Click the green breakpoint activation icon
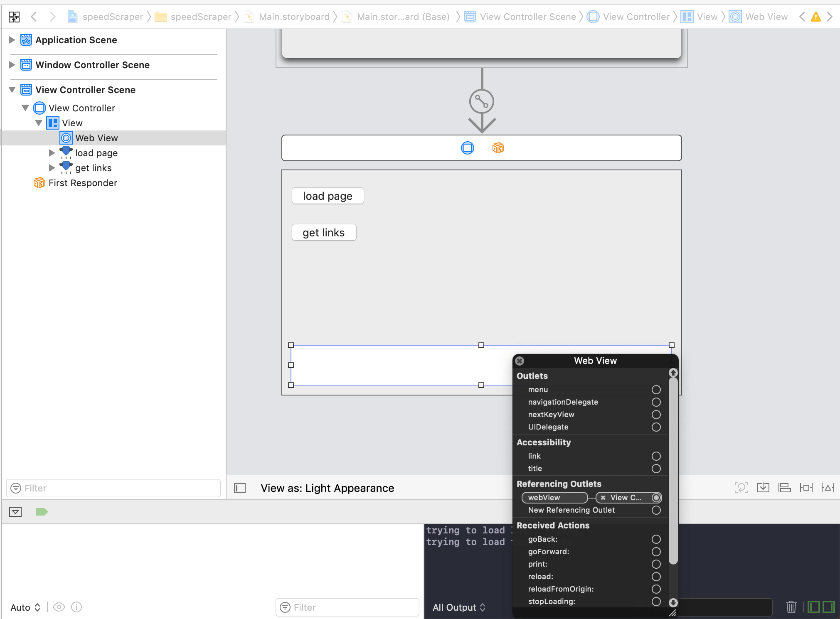Screen dimensions: 840x619 [x=42, y=512]
